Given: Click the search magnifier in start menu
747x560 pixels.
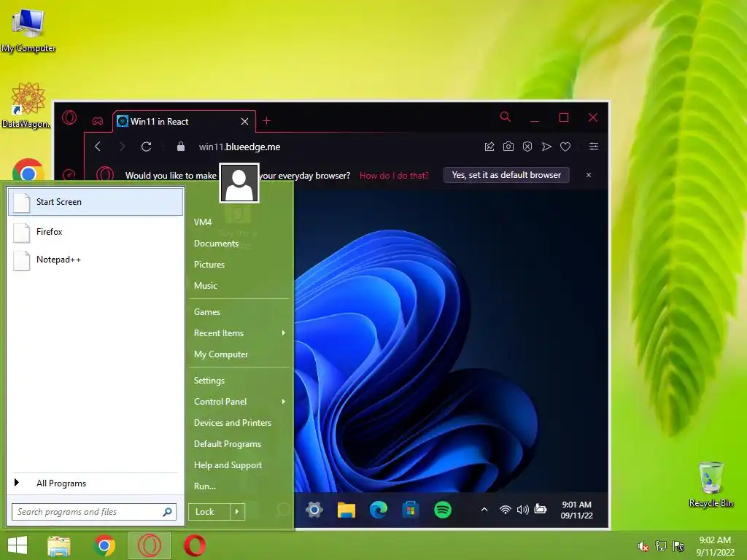Looking at the screenshot, I should coord(167,512).
